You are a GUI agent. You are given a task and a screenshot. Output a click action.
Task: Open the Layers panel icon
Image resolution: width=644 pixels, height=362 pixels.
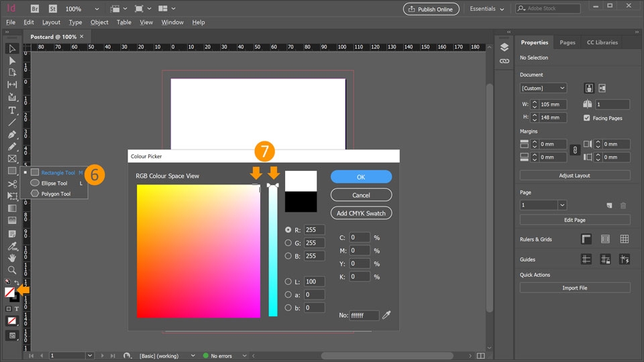[504, 47]
